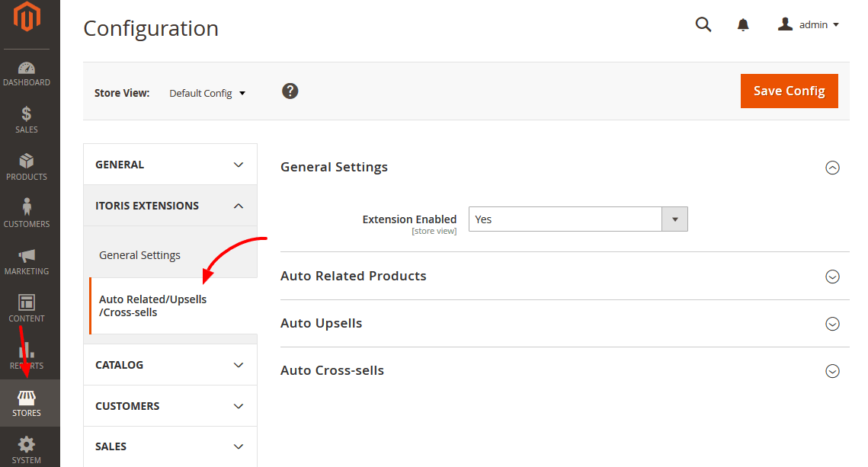Open the Extension Enabled dropdown
The width and height of the screenshot is (868, 467).
pyautogui.click(x=577, y=219)
